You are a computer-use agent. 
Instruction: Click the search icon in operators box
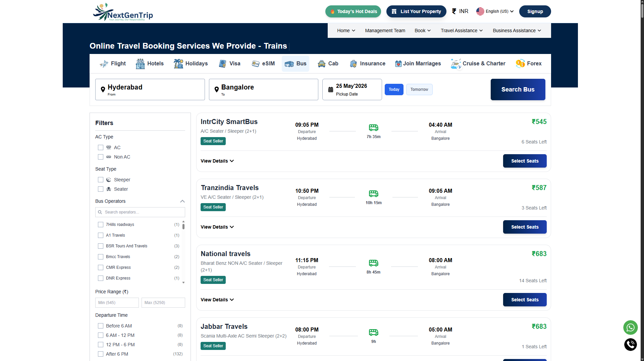[x=100, y=212]
